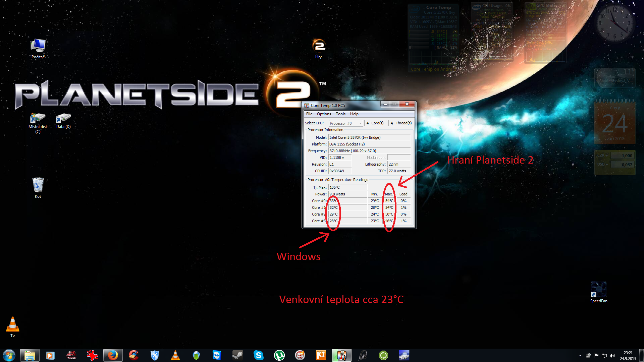Screen dimensions: 644x362
Task: Click the Core #2 Load value 0%
Action: 404,214
